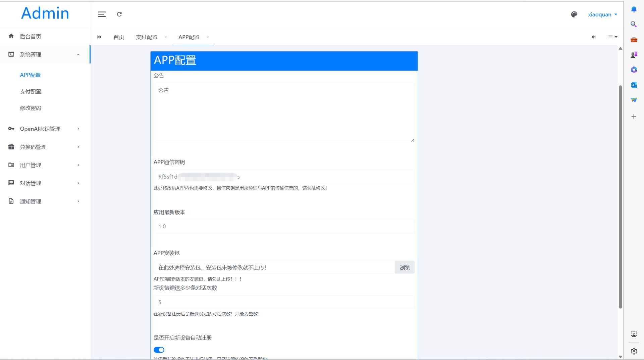Open browser sidebar settings gear
Image resolution: width=644 pixels, height=360 pixels.
click(x=634, y=351)
